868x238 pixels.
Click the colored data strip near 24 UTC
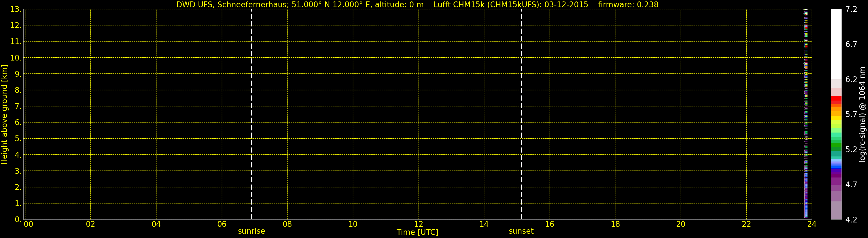click(806, 114)
